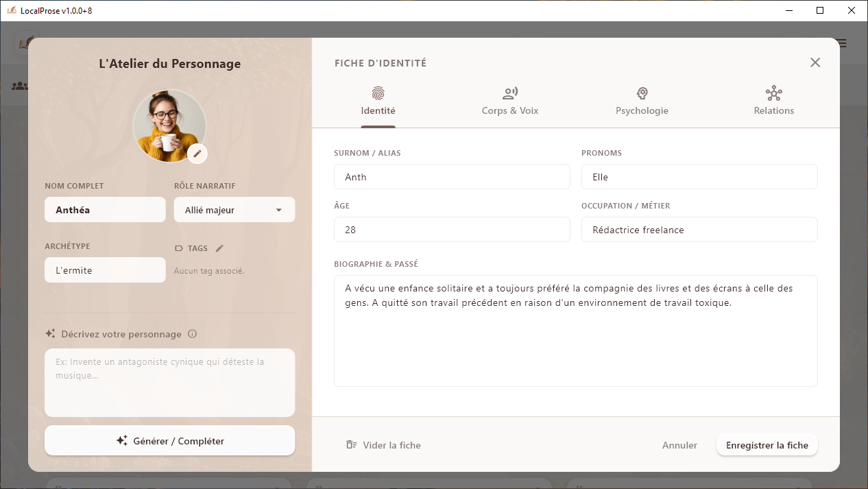This screenshot has width=868, height=489.
Task: Focus the Occupation / Métier input field
Action: 699,230
